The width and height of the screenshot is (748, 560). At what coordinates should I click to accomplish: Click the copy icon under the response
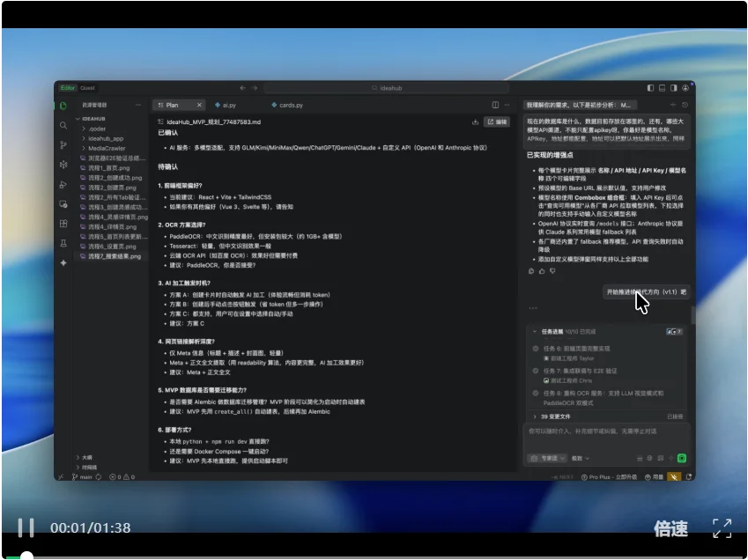pos(531,271)
